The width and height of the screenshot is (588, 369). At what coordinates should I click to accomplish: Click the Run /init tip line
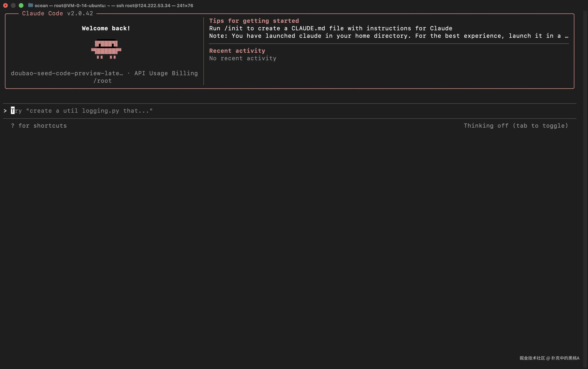pyautogui.click(x=330, y=28)
